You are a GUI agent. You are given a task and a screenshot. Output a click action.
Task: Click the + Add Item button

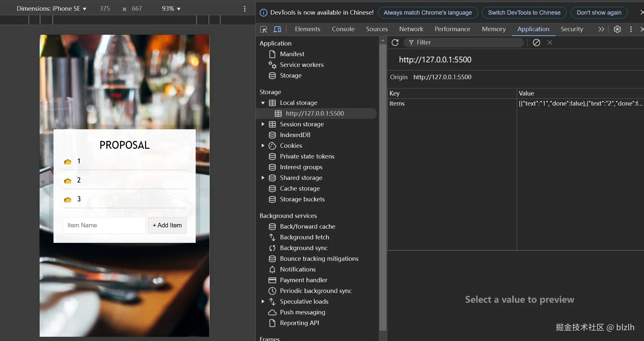167,225
